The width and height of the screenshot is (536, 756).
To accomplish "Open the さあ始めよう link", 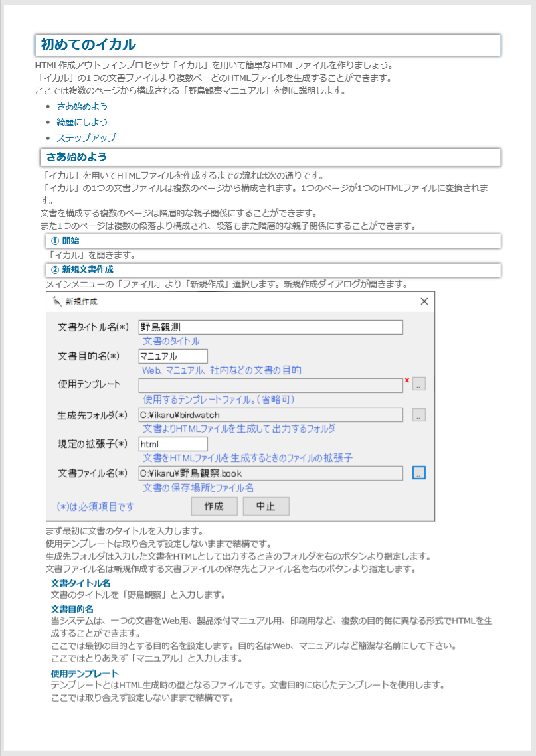I will pyautogui.click(x=82, y=106).
